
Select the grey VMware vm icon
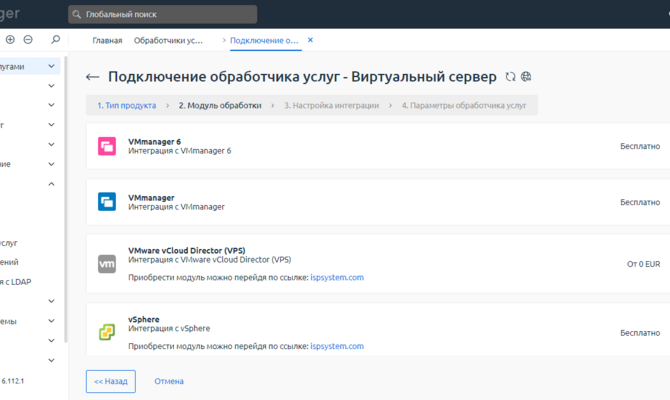click(x=107, y=264)
